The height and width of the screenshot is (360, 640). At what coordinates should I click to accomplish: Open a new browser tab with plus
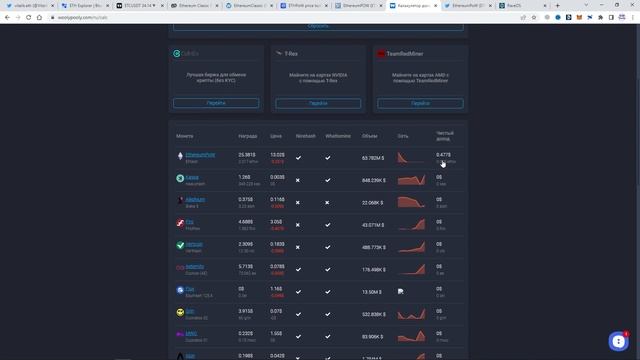(558, 6)
